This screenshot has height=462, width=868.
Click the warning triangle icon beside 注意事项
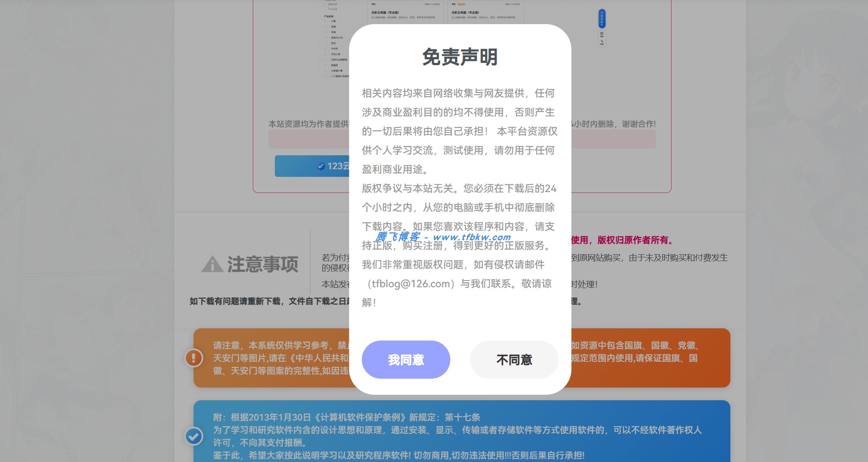pos(212,264)
